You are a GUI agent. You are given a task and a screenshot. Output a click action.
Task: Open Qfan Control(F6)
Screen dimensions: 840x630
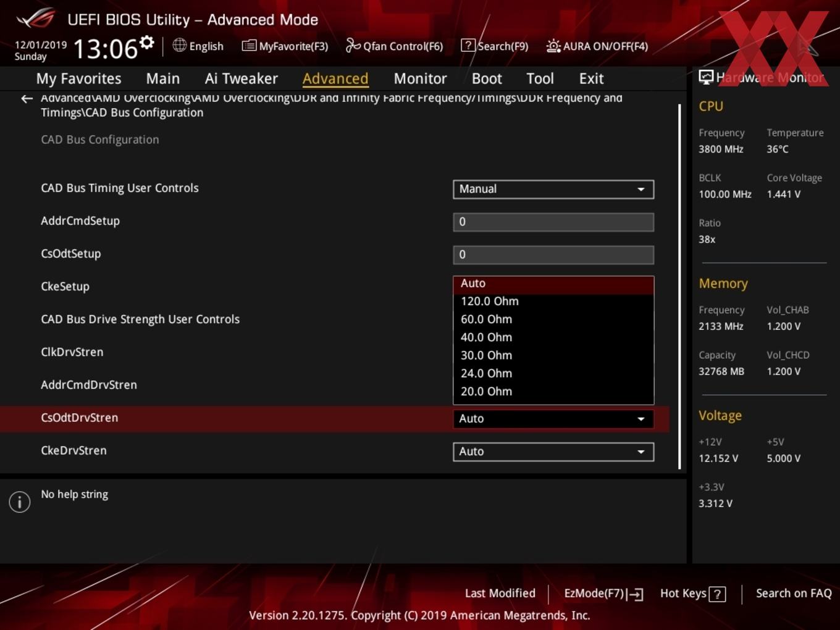[394, 46]
